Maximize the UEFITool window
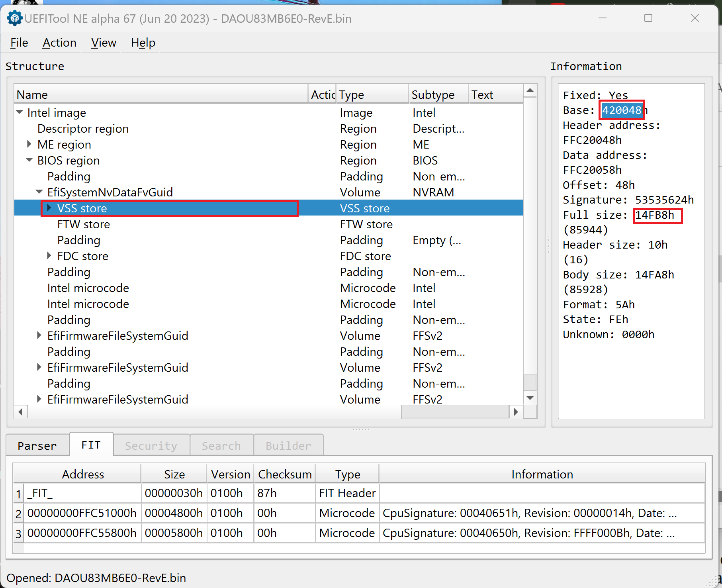 (x=648, y=18)
